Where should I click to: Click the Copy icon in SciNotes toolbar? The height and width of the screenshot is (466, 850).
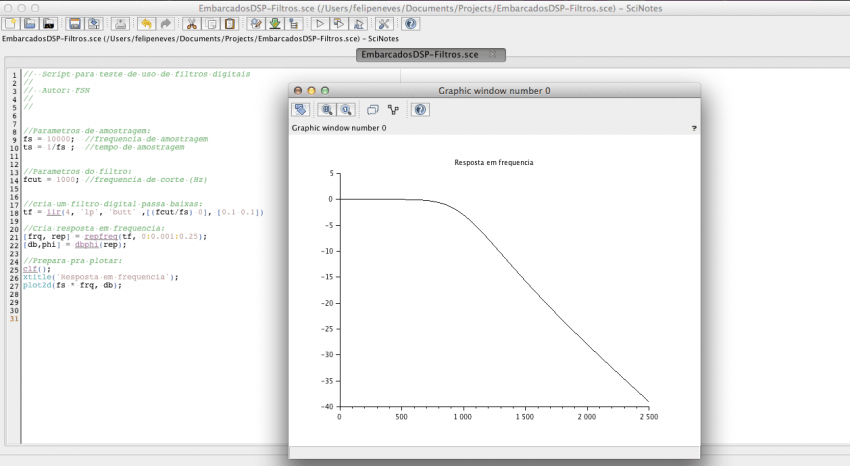(210, 24)
